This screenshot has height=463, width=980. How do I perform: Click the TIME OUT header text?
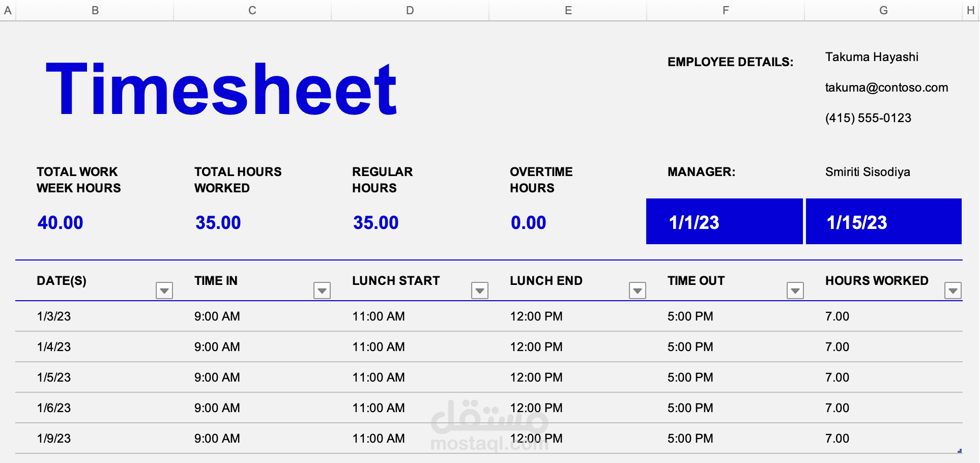click(696, 281)
